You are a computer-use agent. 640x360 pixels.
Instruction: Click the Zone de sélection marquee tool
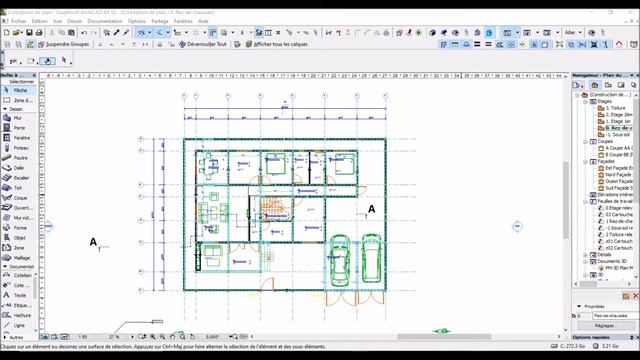click(x=18, y=100)
